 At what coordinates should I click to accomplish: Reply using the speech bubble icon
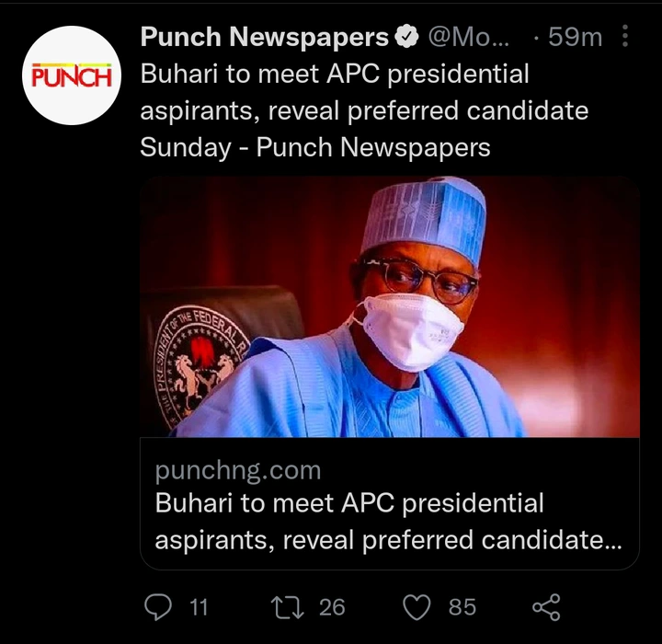159,606
